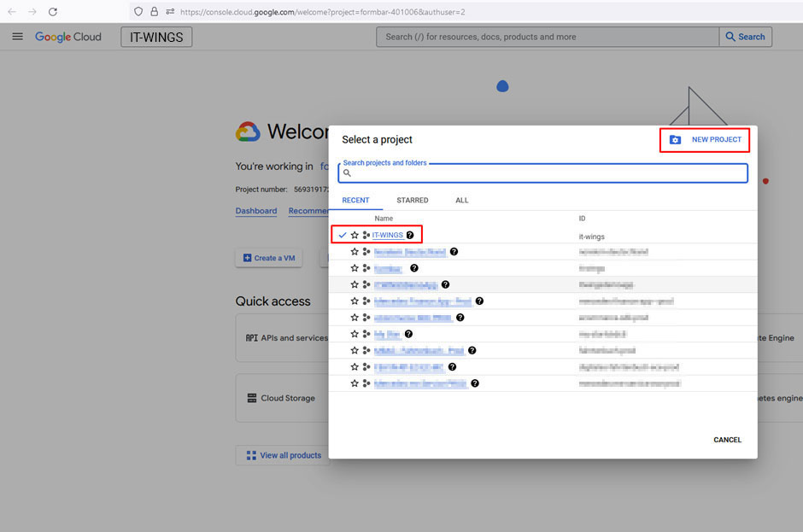803x532 pixels.
Task: Click the shield tracking protection icon
Action: tap(138, 11)
